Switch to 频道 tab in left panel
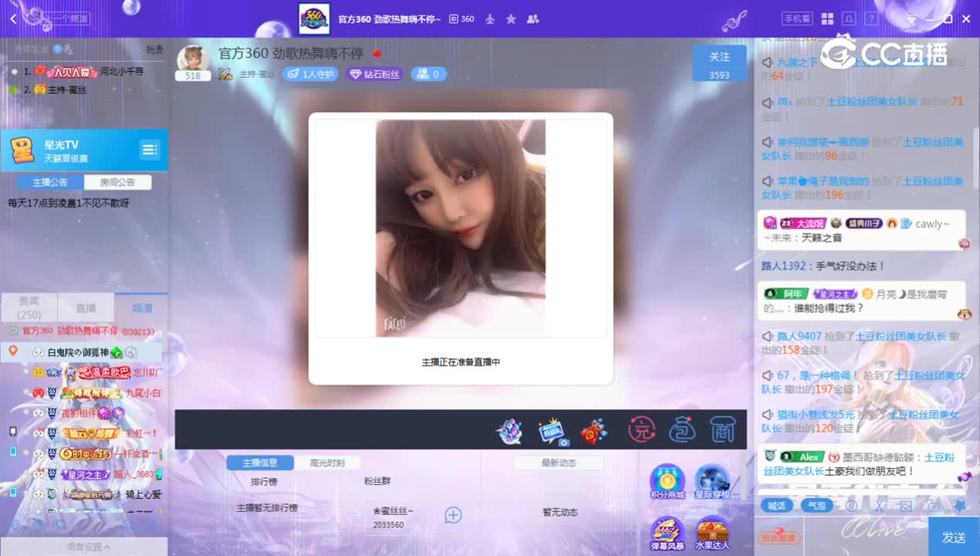The height and width of the screenshot is (556, 980). [142, 307]
